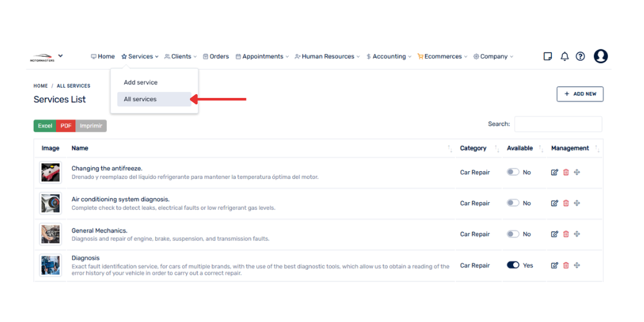Click the Search input field
644x322 pixels.
[558, 124]
